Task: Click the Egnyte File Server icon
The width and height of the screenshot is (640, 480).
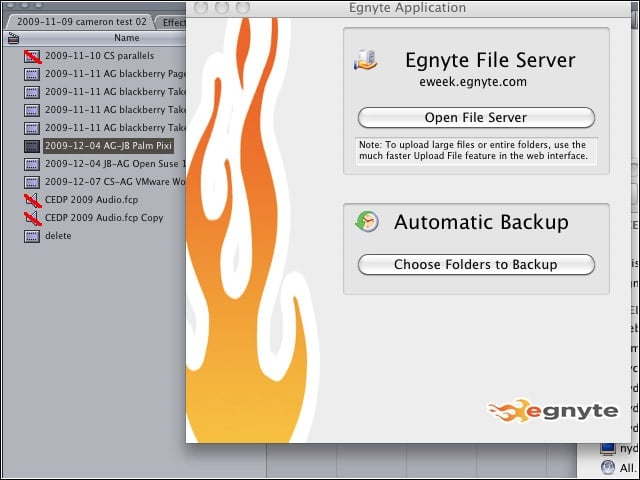Action: point(365,60)
